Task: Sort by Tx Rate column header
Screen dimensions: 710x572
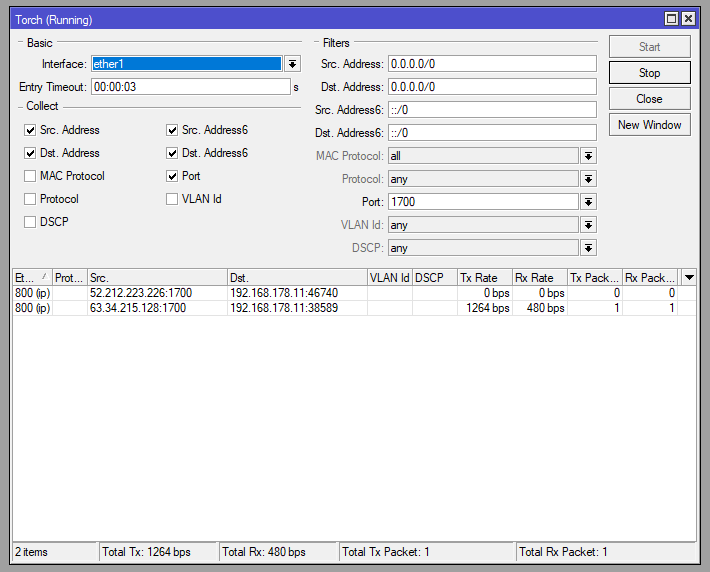Action: coord(484,277)
